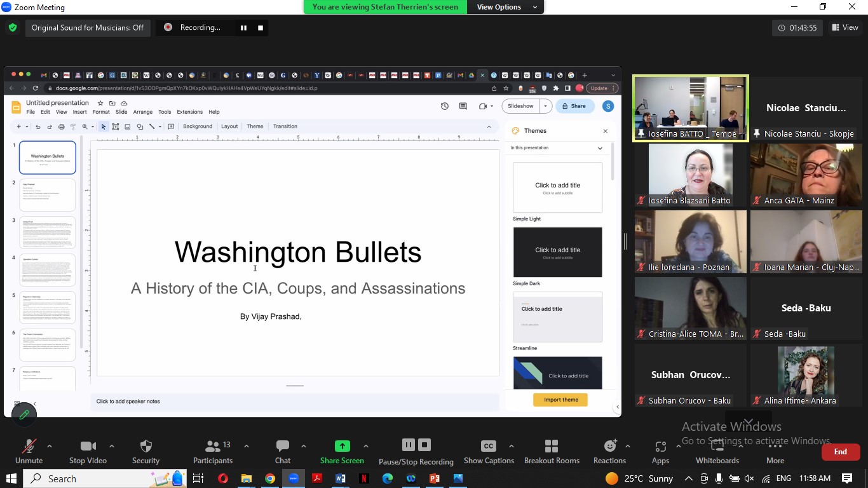Screen dimensions: 868x488
Task: Stop recording from the bottom toolbar
Action: pyautogui.click(x=425, y=445)
